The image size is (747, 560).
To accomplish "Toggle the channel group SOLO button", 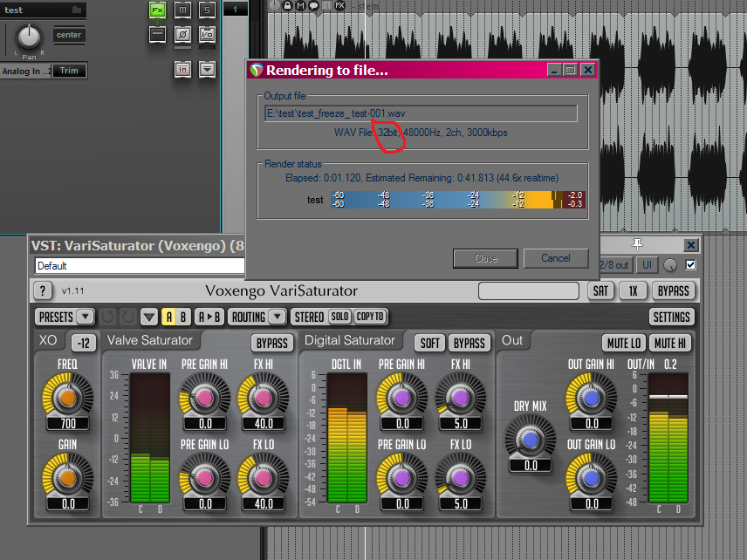I will tap(339, 316).
